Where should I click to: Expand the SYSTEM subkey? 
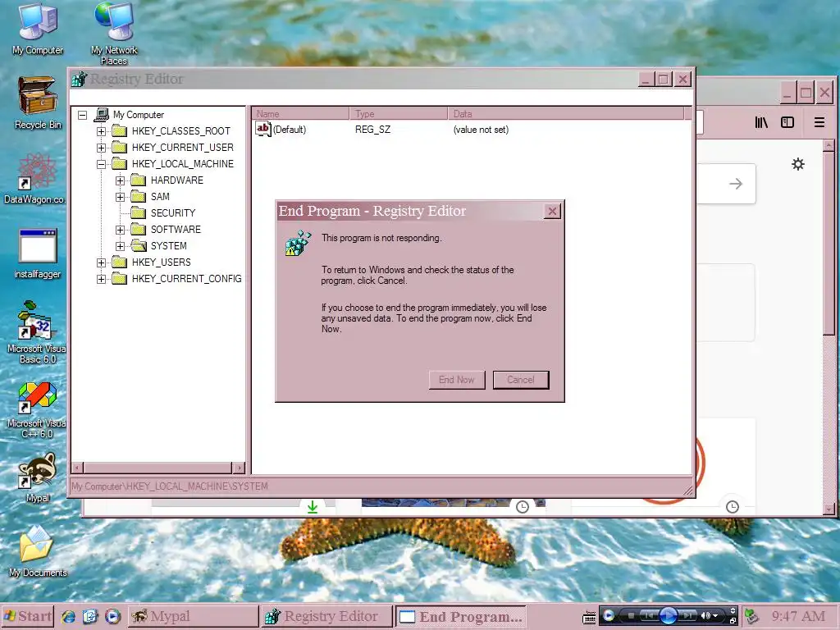point(120,246)
